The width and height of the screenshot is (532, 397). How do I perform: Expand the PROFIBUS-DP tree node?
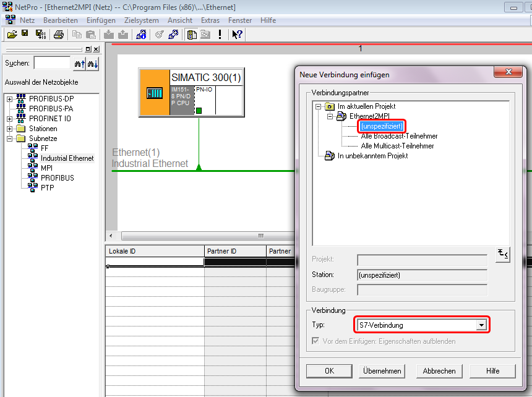pos(9,99)
